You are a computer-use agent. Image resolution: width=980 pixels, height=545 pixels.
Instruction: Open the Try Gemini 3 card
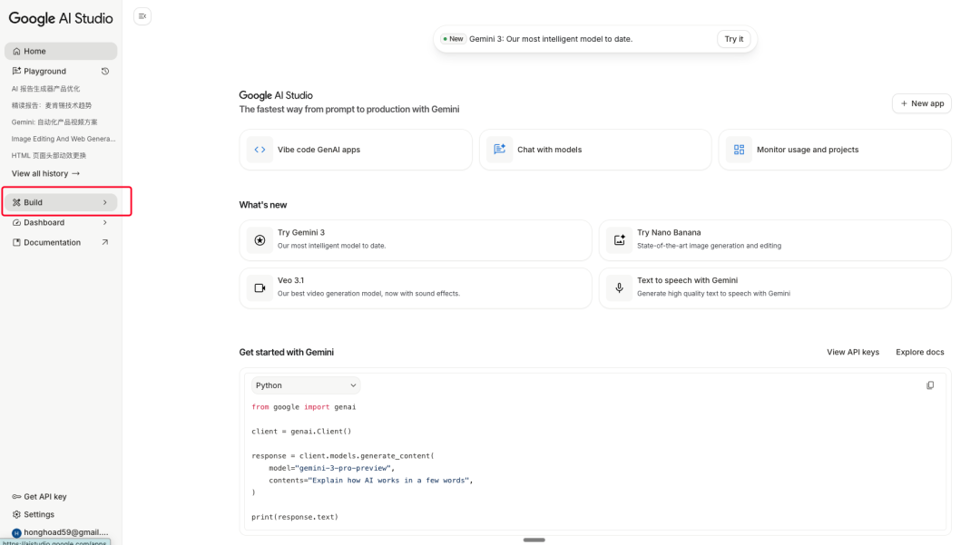415,240
